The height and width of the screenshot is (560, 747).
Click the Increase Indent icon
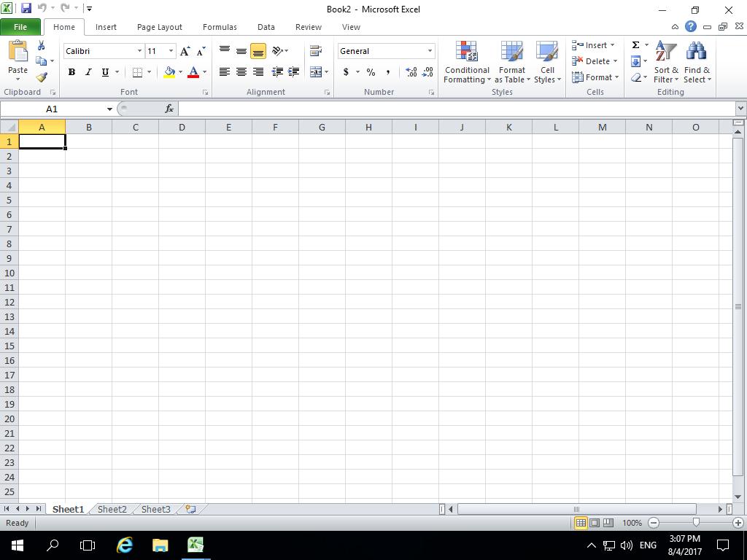pos(293,72)
